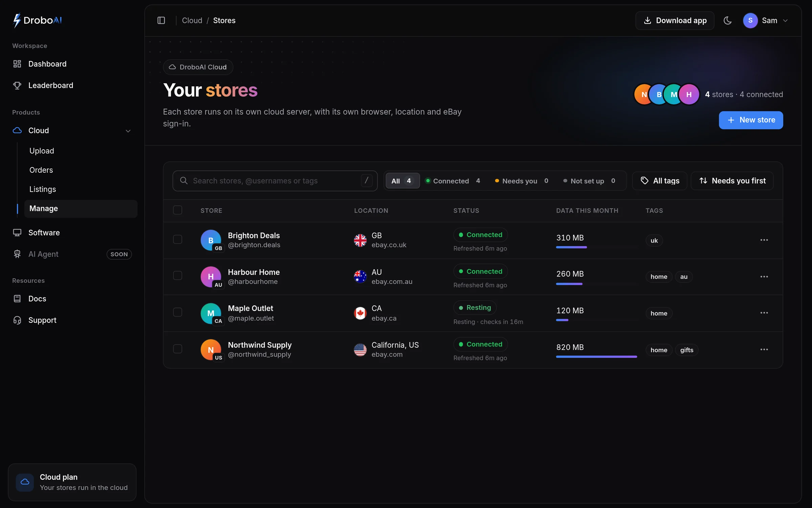Filter by Not set up stores
812x508 pixels.
(590, 181)
